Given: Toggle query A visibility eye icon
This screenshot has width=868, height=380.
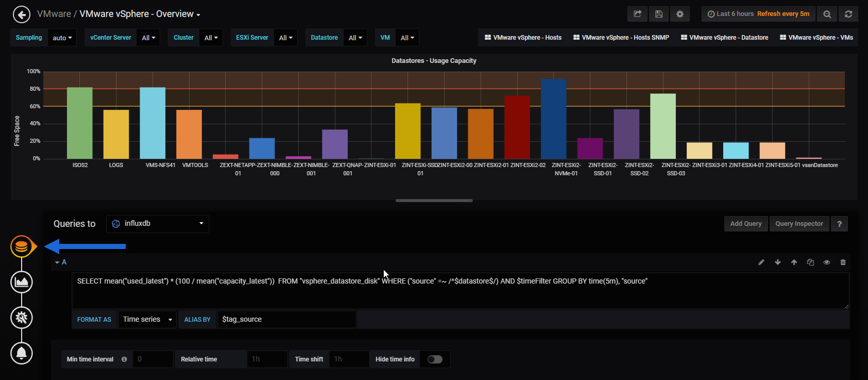Looking at the screenshot, I should coord(827,262).
